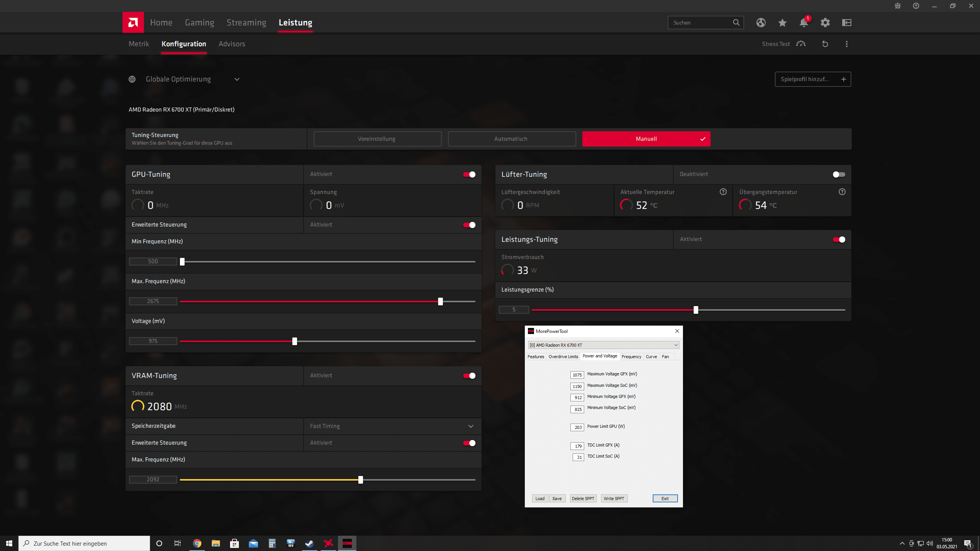Click the plus icon to add game profile

(843, 79)
